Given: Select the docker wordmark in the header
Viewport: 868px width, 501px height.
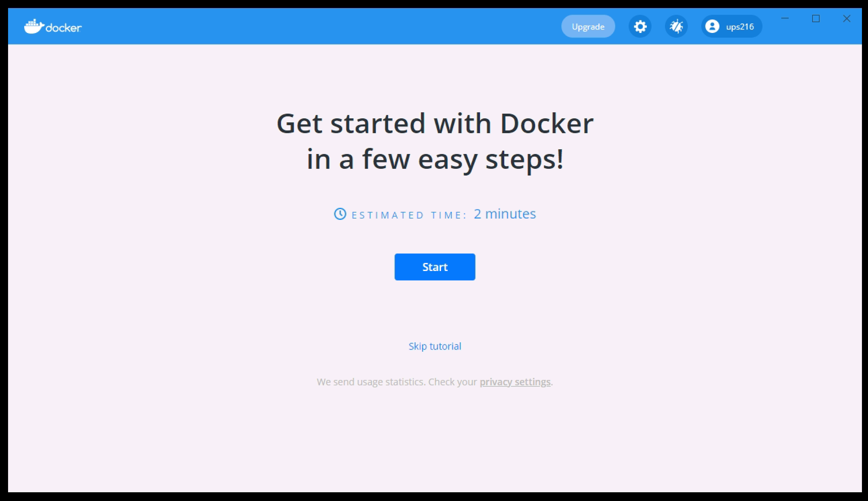Looking at the screenshot, I should [64, 27].
